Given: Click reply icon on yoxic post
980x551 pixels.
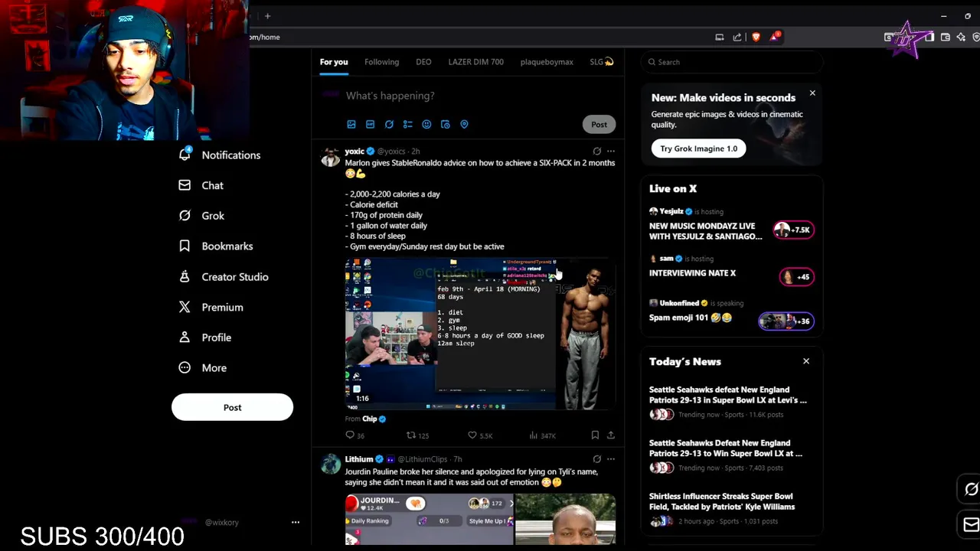Looking at the screenshot, I should point(350,435).
